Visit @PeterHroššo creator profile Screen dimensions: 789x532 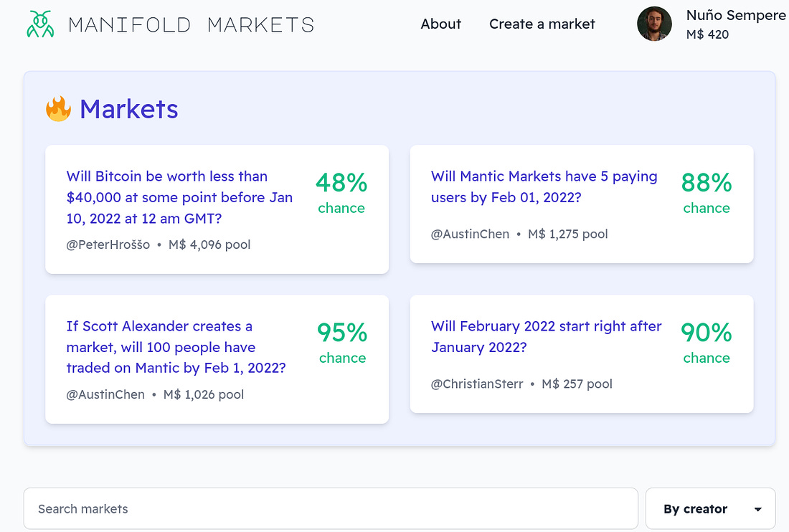pos(108,244)
